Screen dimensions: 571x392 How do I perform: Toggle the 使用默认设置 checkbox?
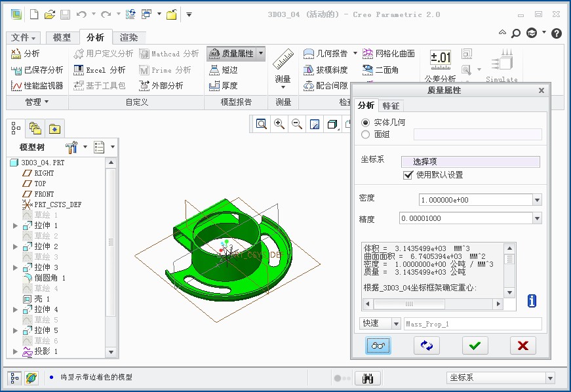tap(408, 175)
